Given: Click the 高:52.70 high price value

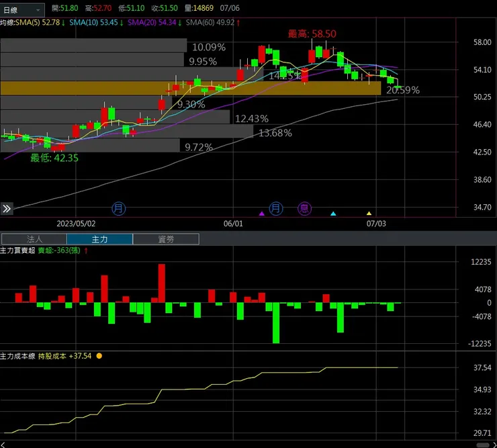Looking at the screenshot, I should click(x=98, y=8).
